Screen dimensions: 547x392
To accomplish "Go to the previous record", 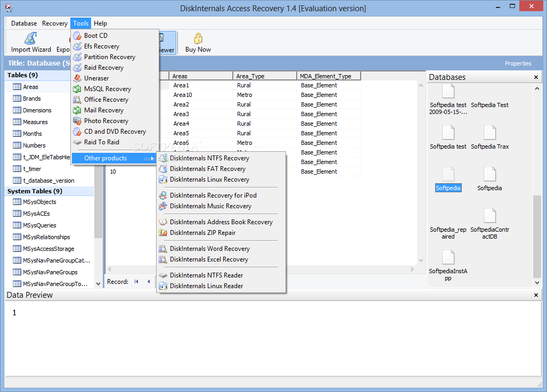I will pyautogui.click(x=149, y=281).
